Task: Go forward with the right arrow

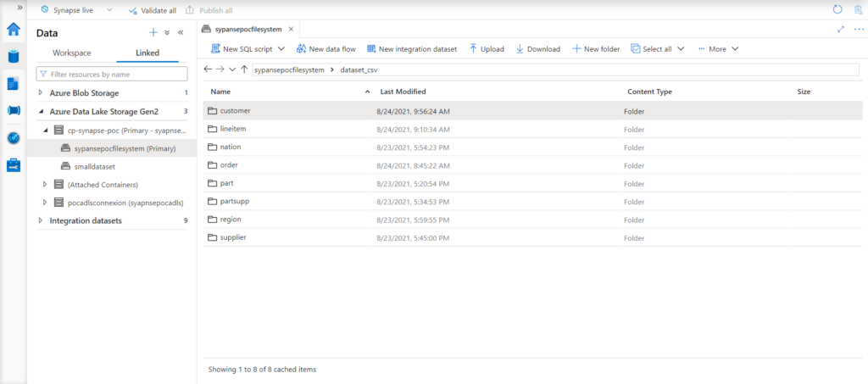Action: click(x=220, y=70)
